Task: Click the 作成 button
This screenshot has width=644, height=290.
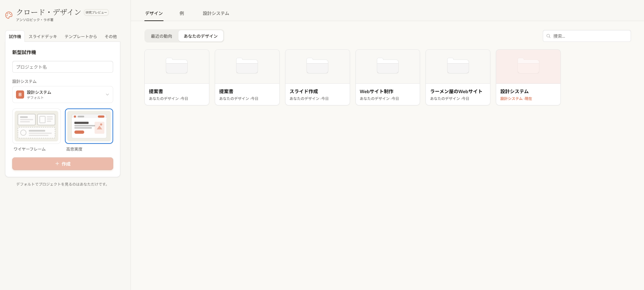Action: (x=63, y=164)
